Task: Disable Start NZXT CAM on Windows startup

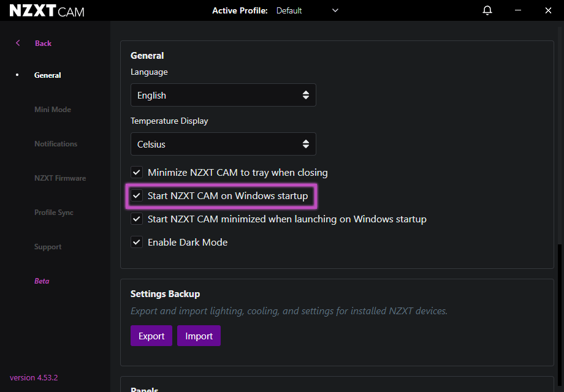Action: [x=136, y=195]
